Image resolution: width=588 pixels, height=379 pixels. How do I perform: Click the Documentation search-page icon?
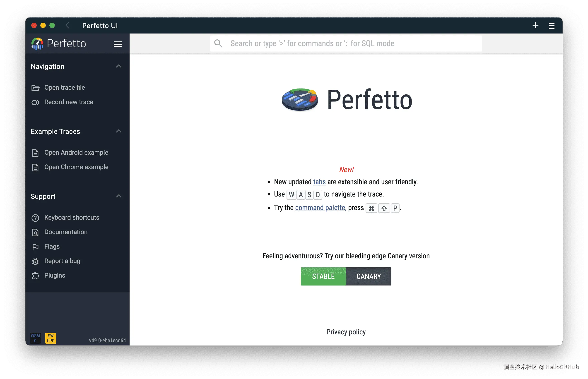[35, 232]
